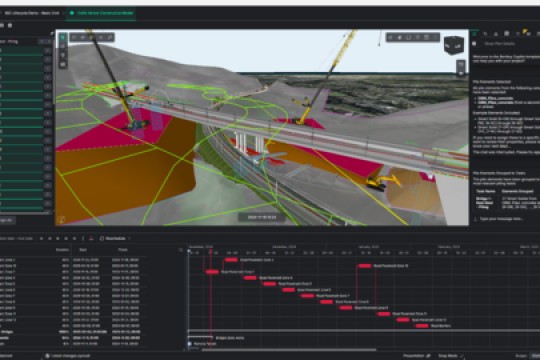Click the first icon in the viewport's top-left horizontal toolbar
The image size is (540, 360).
(x=74, y=37)
